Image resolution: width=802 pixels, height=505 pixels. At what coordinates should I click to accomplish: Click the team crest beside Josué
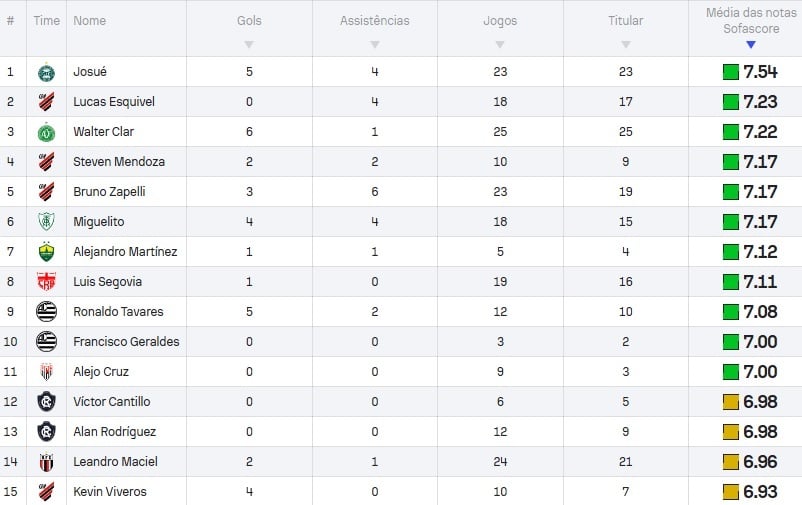pos(46,72)
